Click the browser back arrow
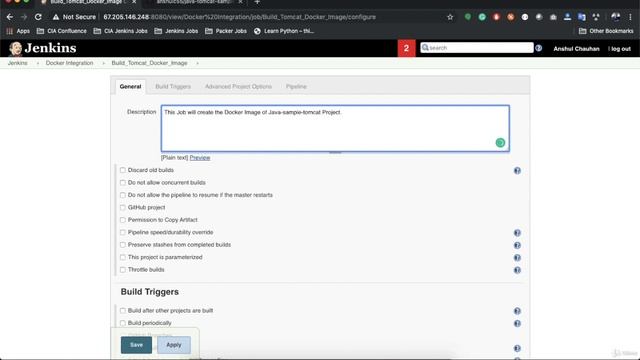 click(10, 17)
